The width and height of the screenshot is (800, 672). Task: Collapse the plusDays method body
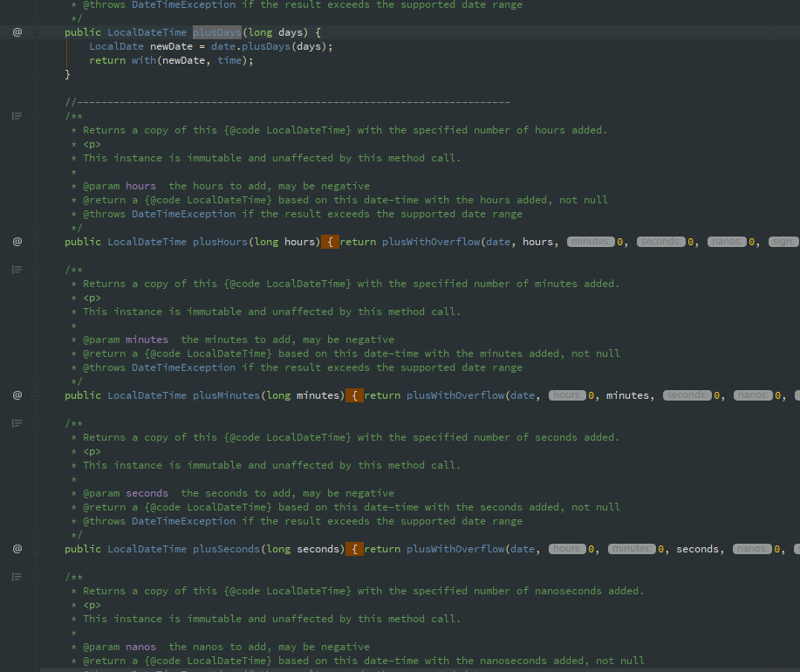click(x=35, y=32)
